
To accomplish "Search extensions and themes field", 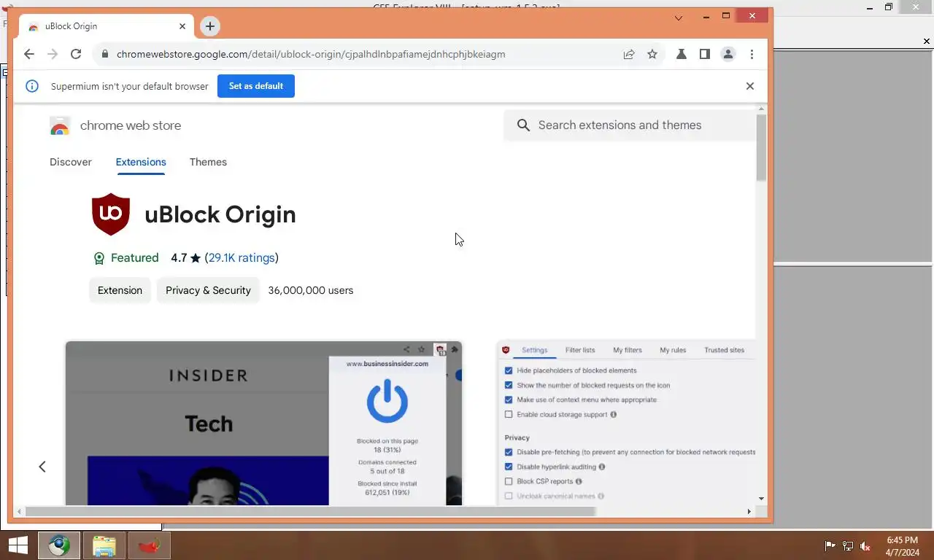I will tap(630, 125).
